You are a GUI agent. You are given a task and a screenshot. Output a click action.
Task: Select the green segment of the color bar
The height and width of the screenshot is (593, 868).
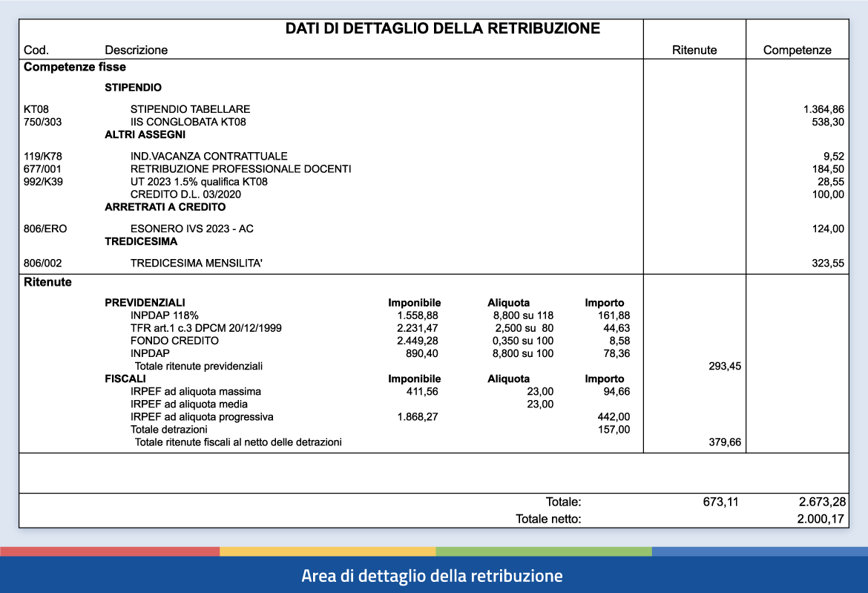tap(543, 551)
